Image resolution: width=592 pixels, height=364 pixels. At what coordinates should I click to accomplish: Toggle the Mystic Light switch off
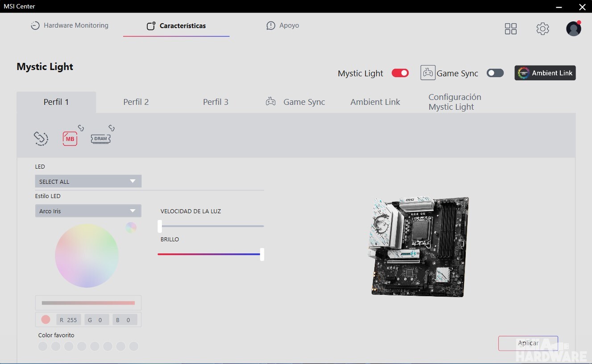click(400, 73)
